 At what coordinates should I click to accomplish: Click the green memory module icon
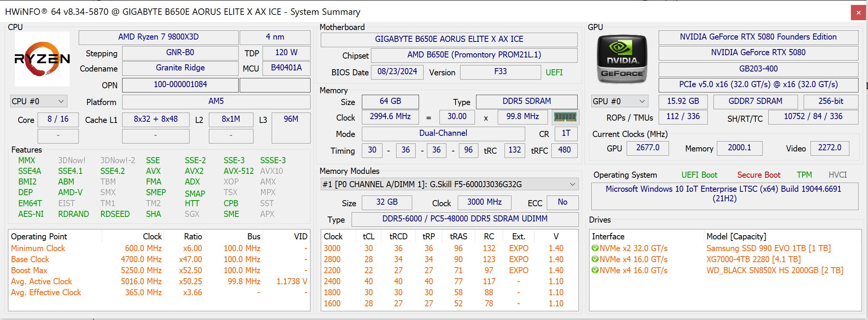click(565, 117)
